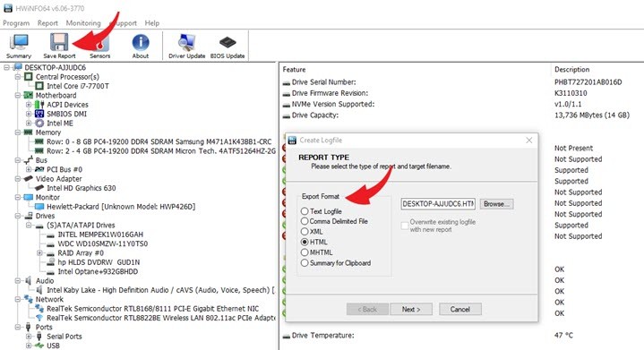Screen dimensions: 644x350
Task: Click Next in Create Logfile dialog
Action: 411,309
